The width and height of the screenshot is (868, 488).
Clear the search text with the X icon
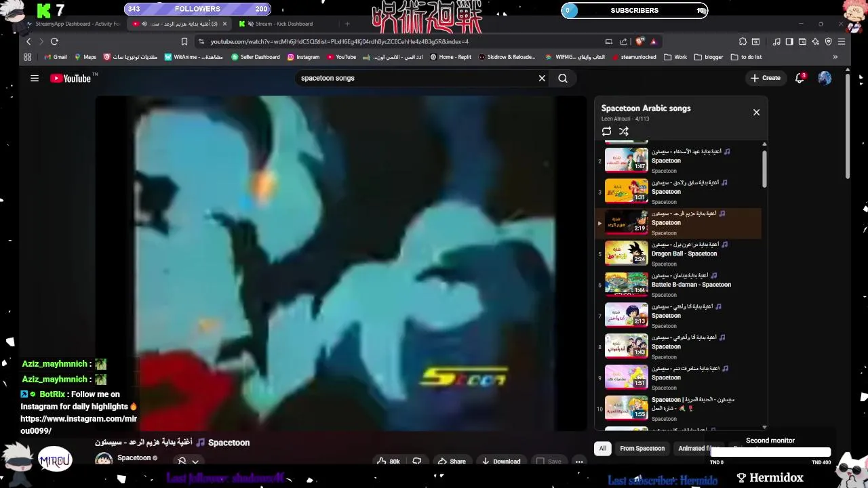(x=542, y=78)
